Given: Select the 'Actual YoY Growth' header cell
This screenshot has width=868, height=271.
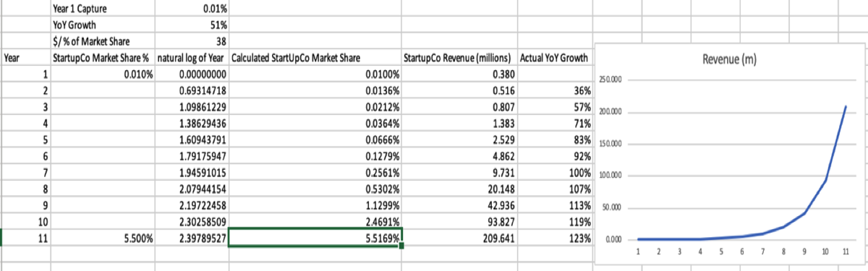Looking at the screenshot, I should (556, 57).
